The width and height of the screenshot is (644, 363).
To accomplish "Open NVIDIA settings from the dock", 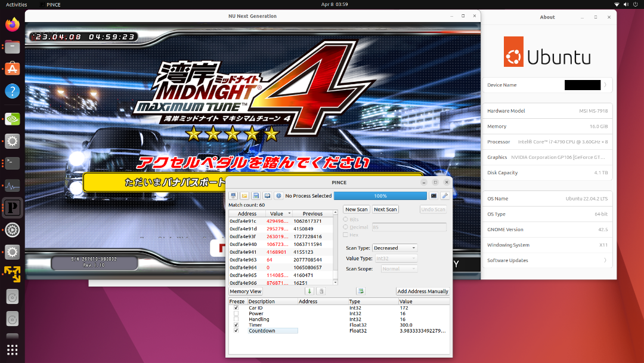I will 13,119.
